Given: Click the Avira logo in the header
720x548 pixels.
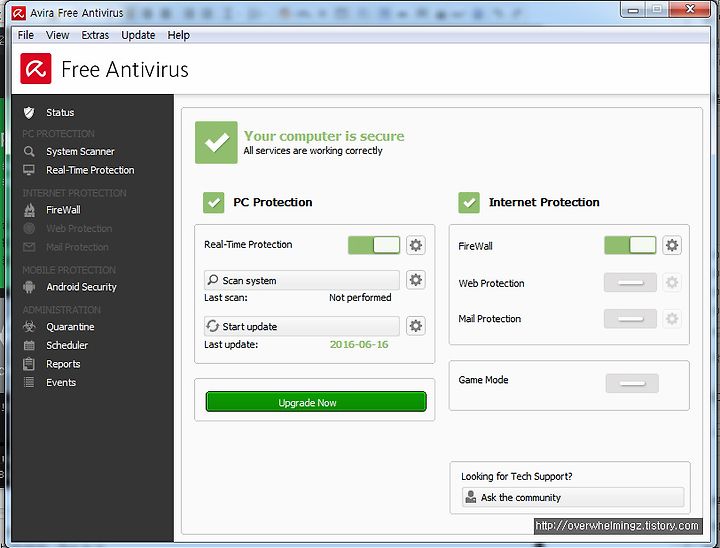Looking at the screenshot, I should tap(35, 69).
